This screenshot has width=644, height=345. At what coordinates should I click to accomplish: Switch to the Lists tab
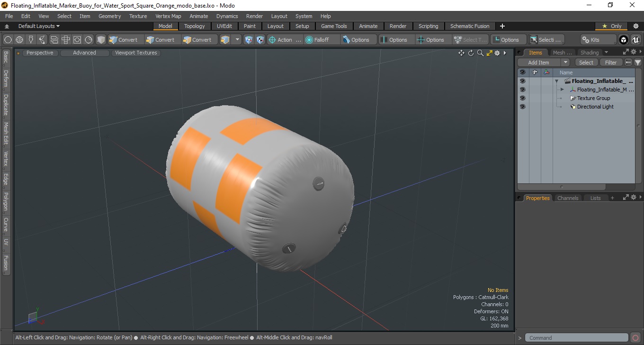point(595,198)
